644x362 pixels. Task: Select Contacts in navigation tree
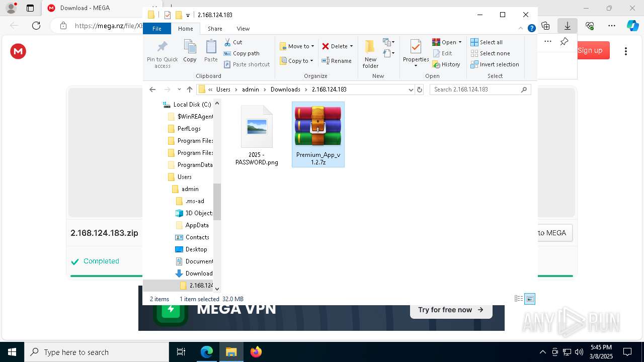point(192,237)
